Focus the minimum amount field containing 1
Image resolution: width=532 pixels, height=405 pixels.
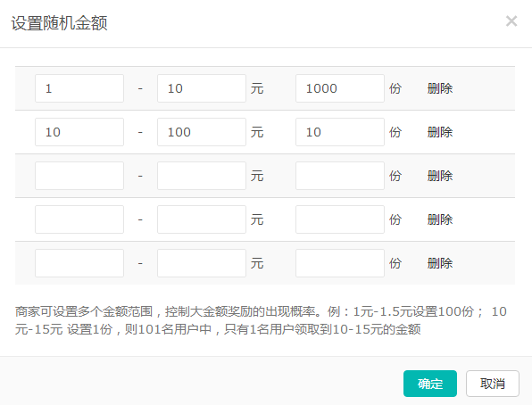[79, 88]
